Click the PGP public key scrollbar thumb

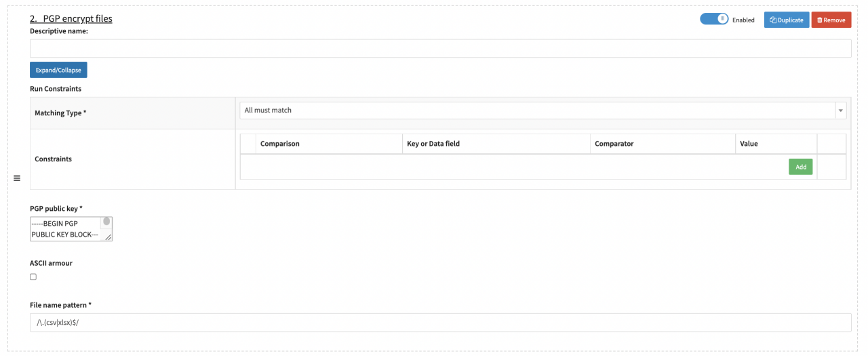106,222
